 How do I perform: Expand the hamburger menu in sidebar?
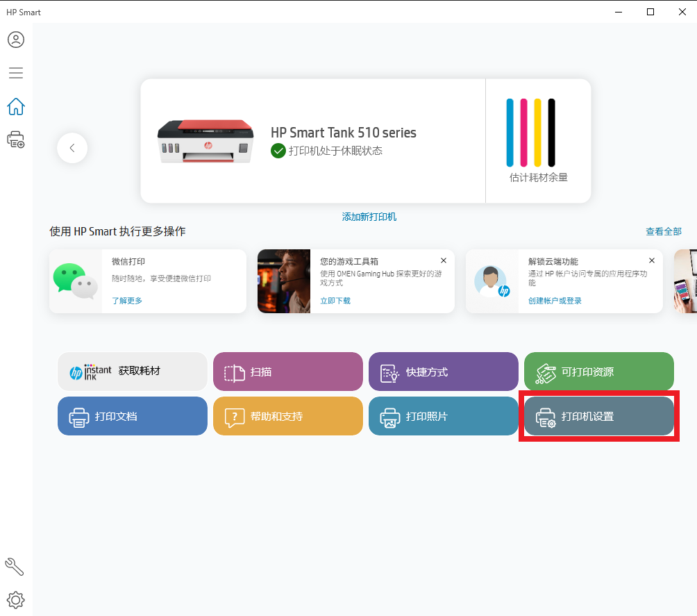pos(15,73)
